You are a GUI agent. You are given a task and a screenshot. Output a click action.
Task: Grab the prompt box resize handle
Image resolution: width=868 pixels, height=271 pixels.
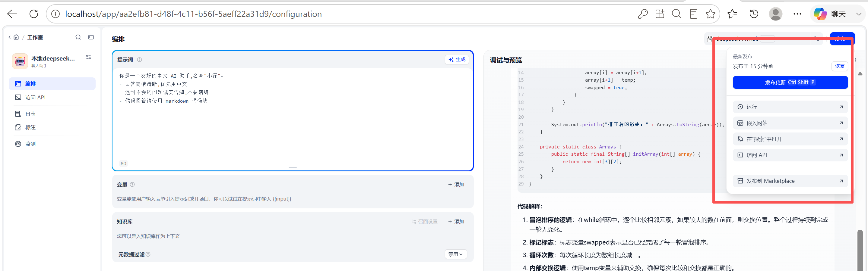[x=293, y=167]
